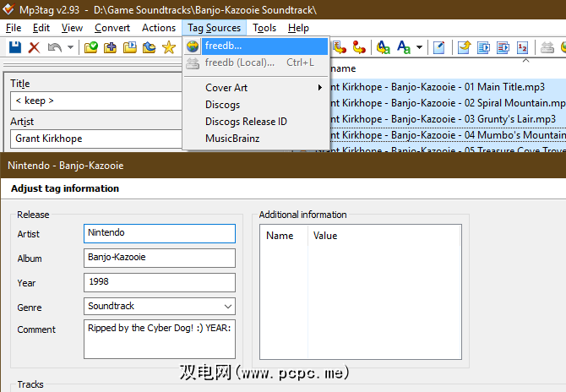Click the Save tag icon
The height and width of the screenshot is (392, 566).
tap(14, 47)
